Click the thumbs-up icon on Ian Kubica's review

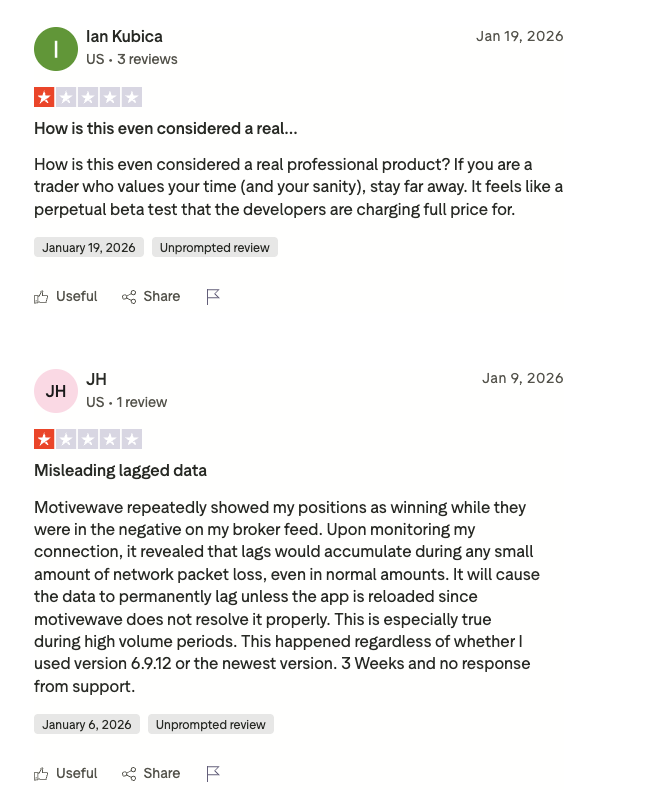[x=41, y=296]
